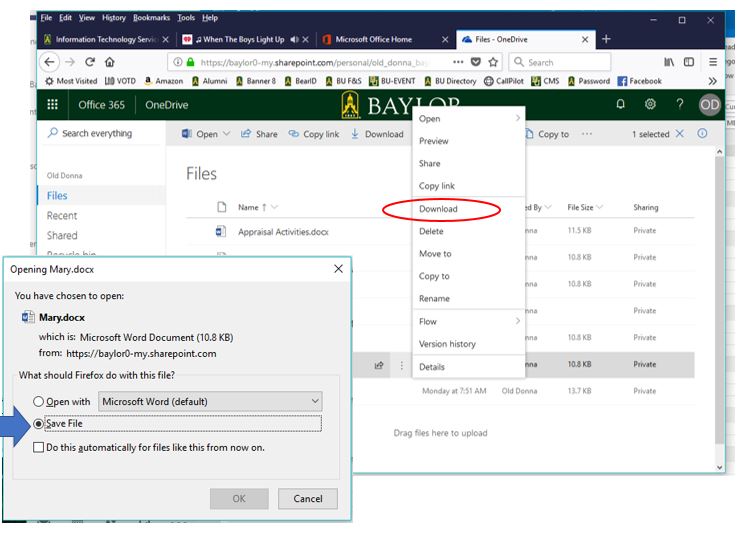Open a new tab with the plus icon
Viewport: 738px width, 533px height.
[x=606, y=39]
